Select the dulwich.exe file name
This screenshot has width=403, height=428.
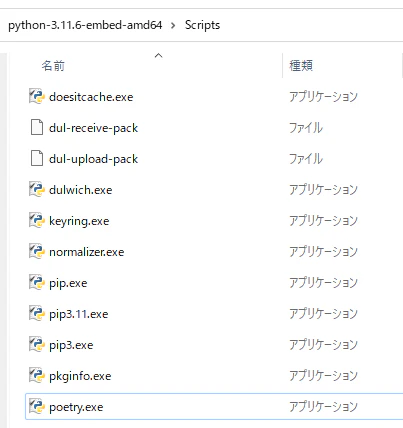click(81, 190)
